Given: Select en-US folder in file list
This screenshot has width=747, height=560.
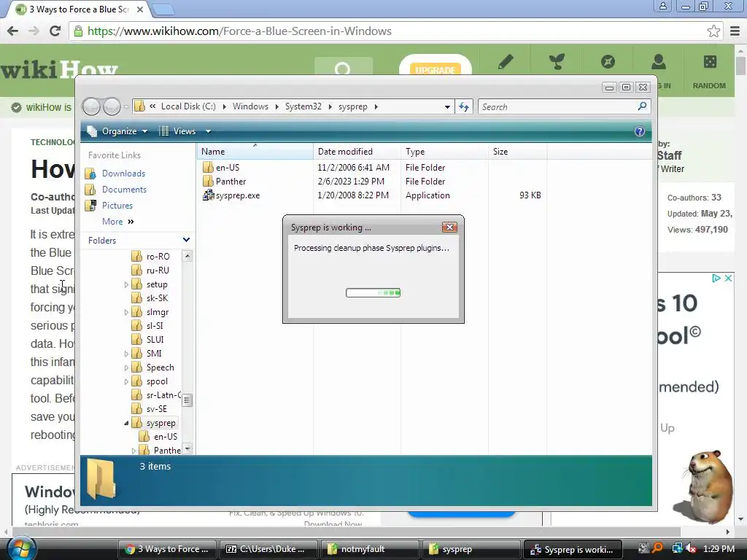Looking at the screenshot, I should click(x=221, y=168).
